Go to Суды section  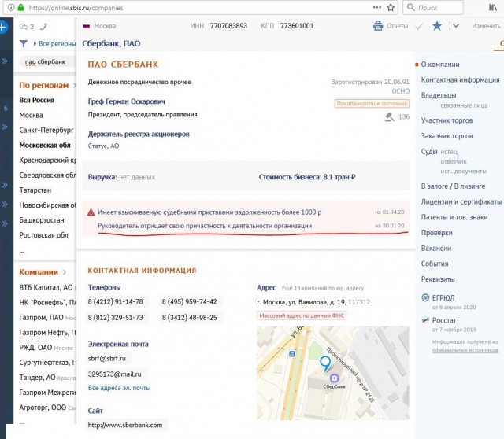pyautogui.click(x=429, y=151)
